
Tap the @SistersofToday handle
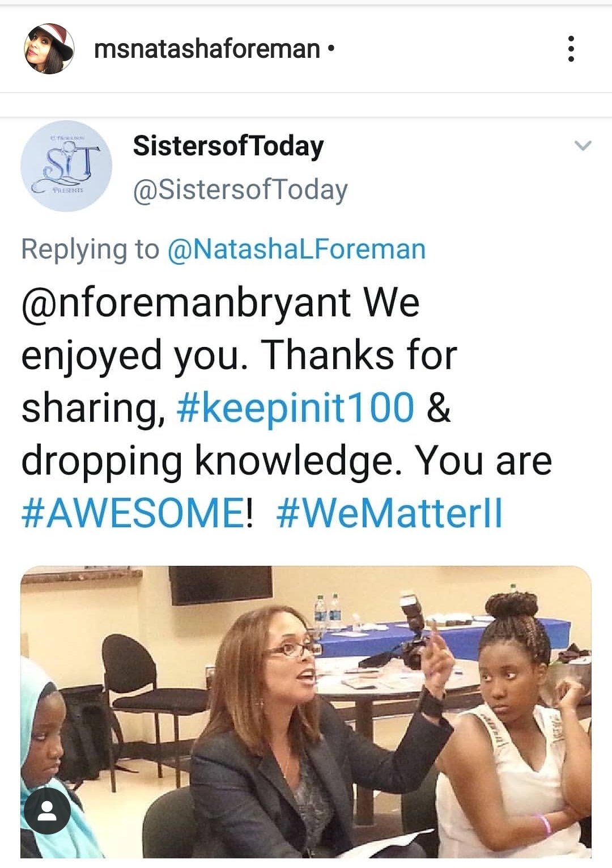[240, 190]
